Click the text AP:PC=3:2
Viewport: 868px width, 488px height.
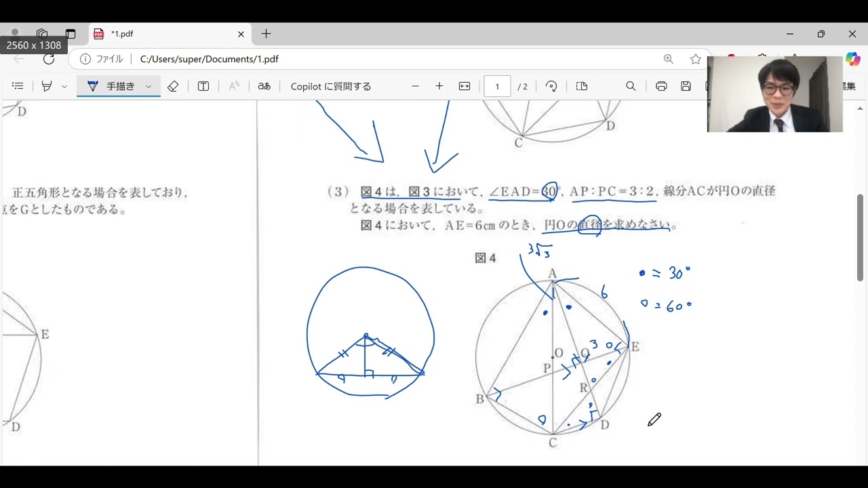pos(613,192)
